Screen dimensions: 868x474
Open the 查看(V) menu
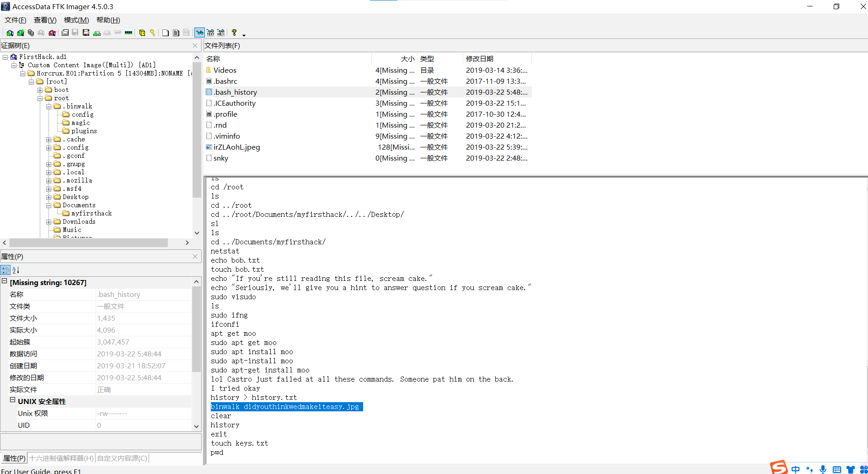tap(45, 20)
